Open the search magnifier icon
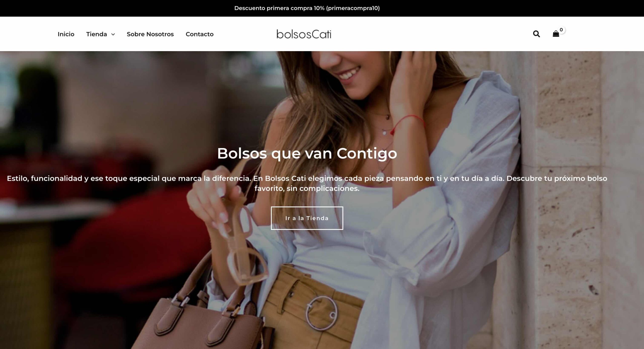 click(x=536, y=34)
